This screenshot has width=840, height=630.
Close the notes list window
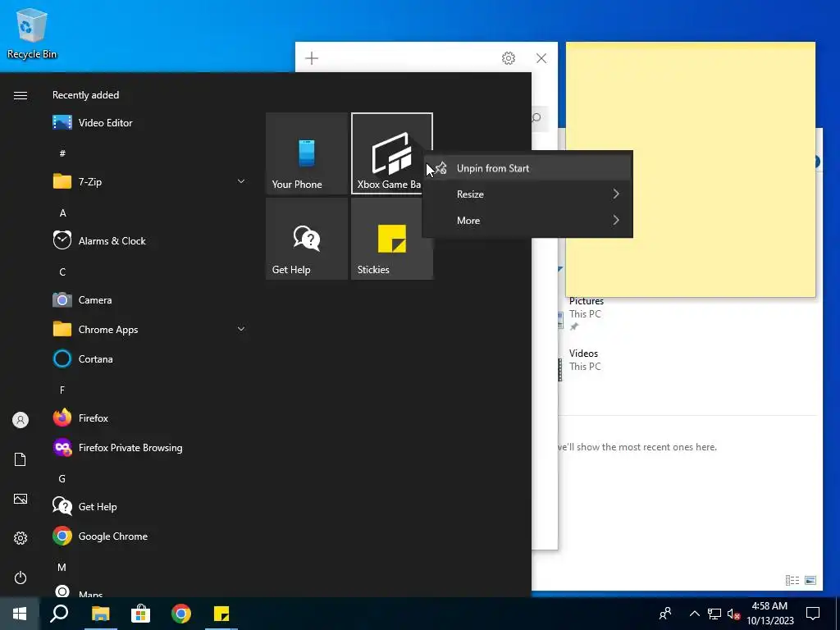pos(541,58)
